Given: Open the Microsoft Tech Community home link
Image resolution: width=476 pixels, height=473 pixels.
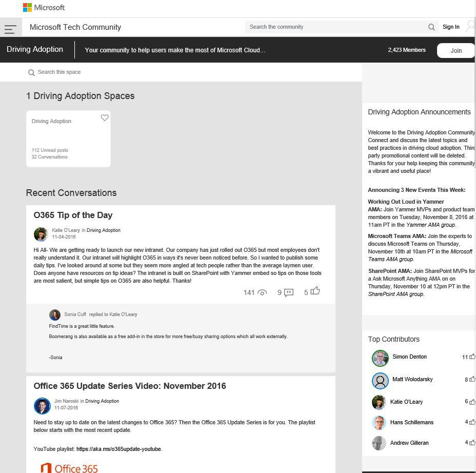Looking at the screenshot, I should (x=75, y=27).
